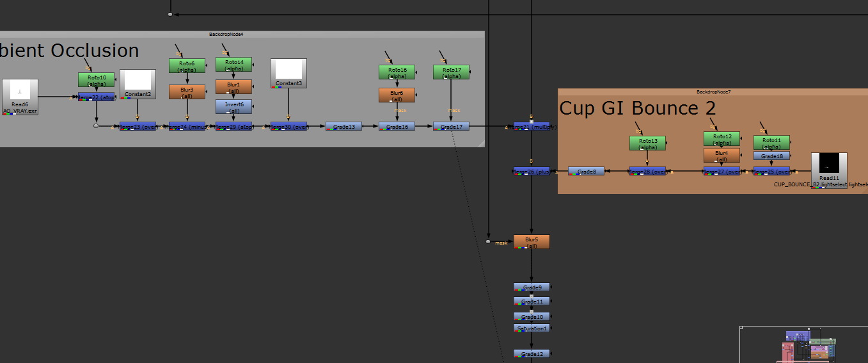
Task: Click the node graph minimap overview
Action: pyautogui.click(x=804, y=344)
